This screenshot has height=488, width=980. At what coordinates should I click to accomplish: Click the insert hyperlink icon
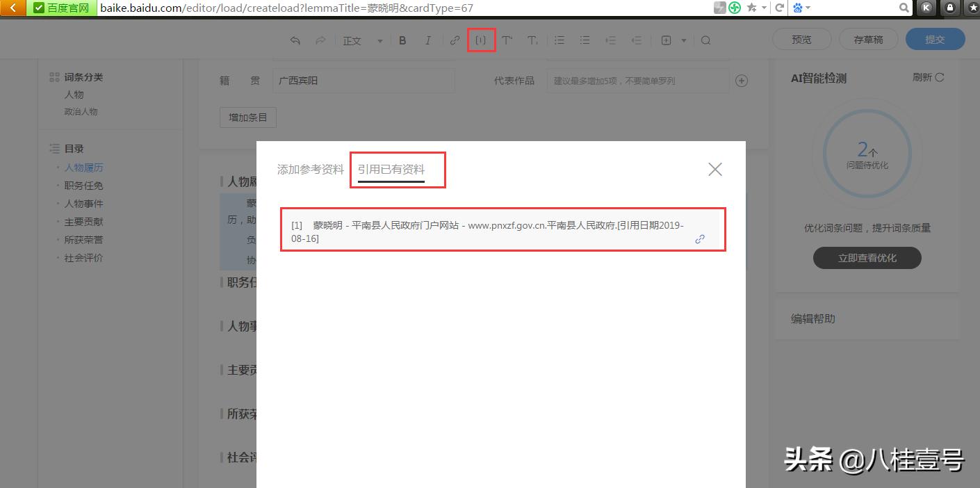455,40
